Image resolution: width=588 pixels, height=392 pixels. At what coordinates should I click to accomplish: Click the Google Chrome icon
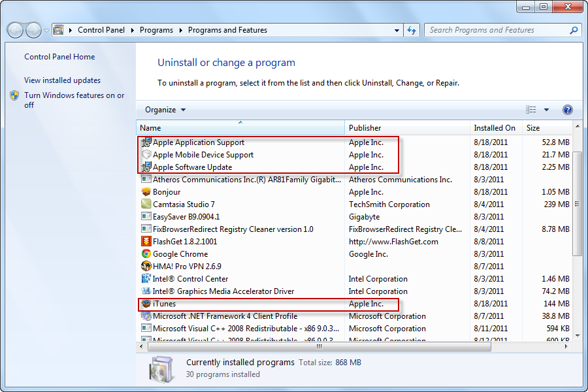coord(146,253)
